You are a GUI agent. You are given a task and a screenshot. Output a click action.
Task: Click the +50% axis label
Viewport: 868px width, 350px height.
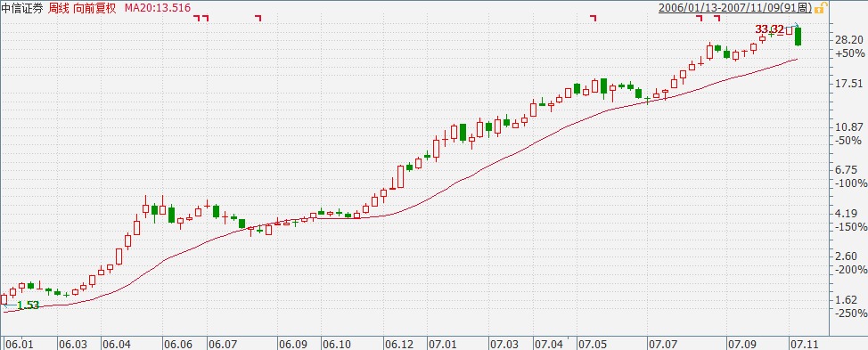coord(850,53)
